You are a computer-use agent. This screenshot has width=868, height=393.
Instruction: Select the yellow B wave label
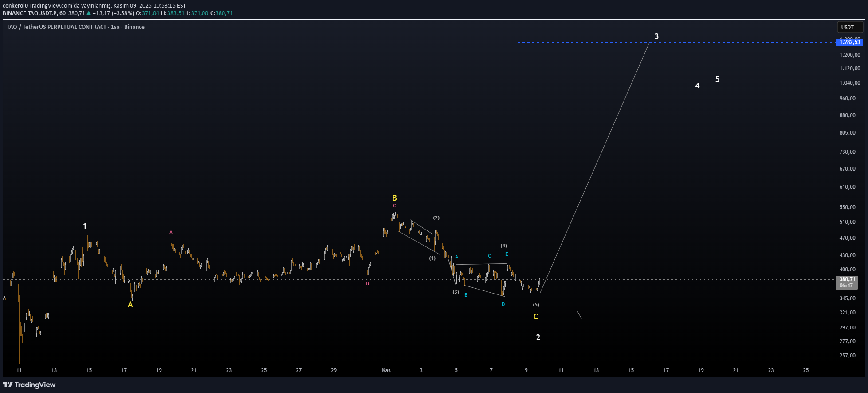394,198
